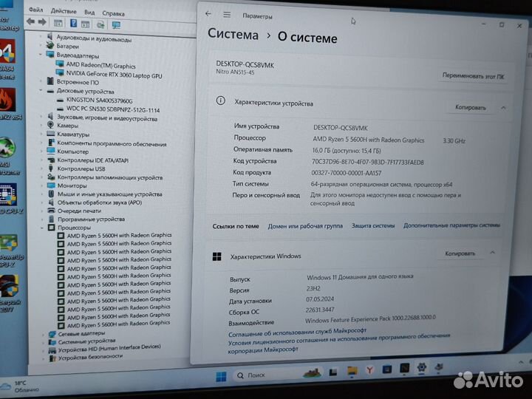This screenshot has height=399, width=532.
Task: Click the Settings gear icon on taskbar
Action: (x=422, y=367)
